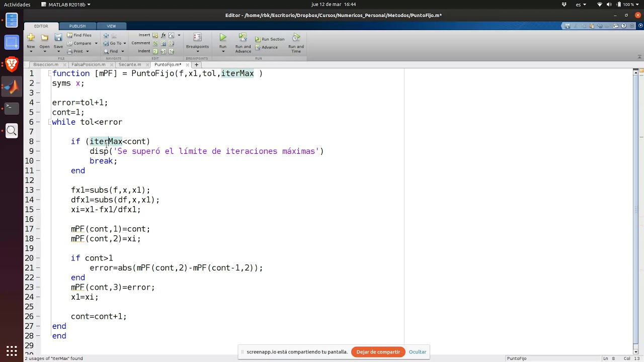644x362 pixels.
Task: Open the FalsaPosicion.m file tab
Action: click(89, 64)
